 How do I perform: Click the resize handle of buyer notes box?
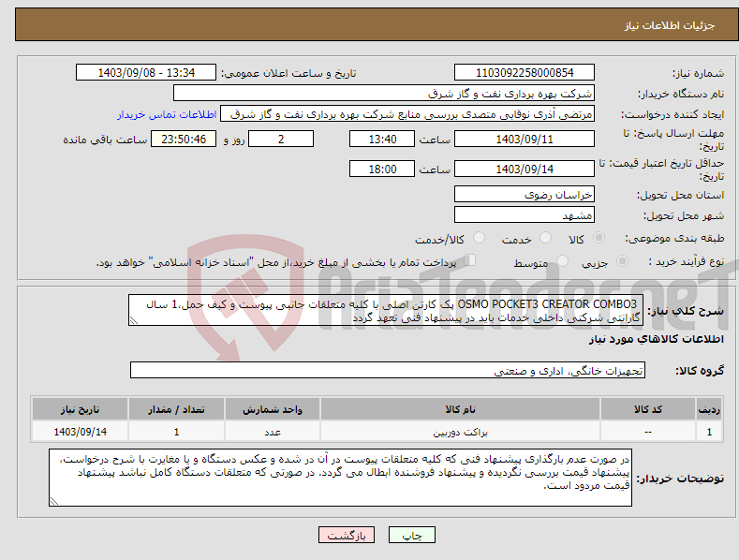[x=54, y=501]
